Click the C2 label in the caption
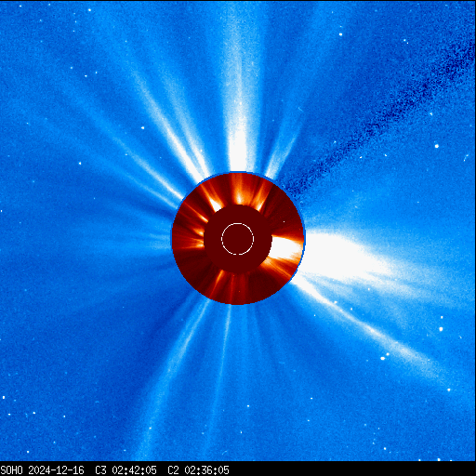Screen dimensions: 476x476 (173, 470)
